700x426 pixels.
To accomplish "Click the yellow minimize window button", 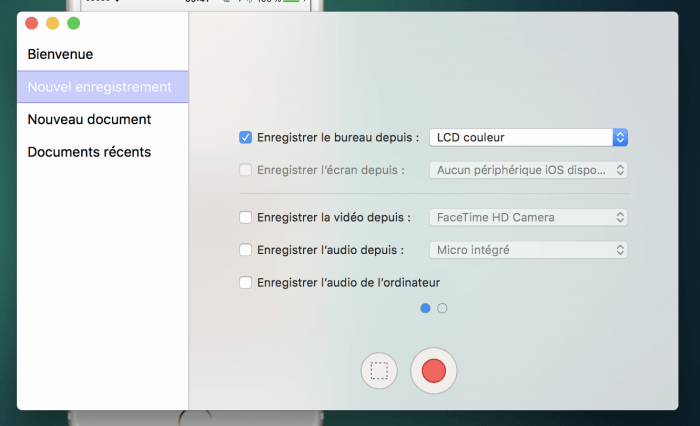I will [x=52, y=23].
